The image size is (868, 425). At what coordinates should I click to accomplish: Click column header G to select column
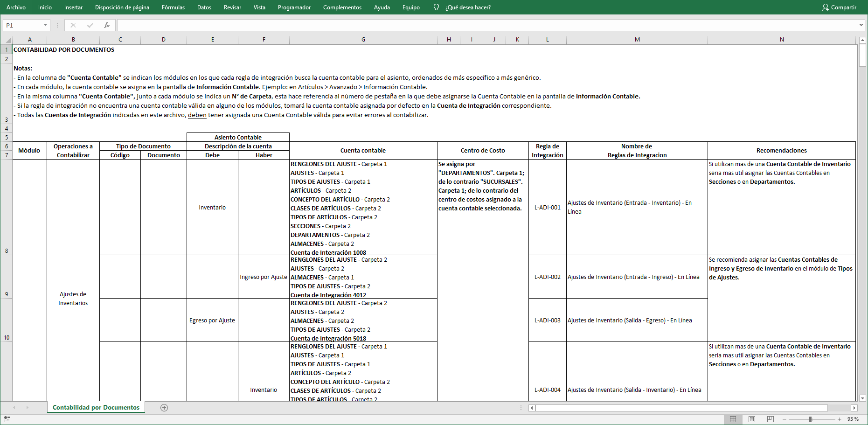tap(363, 39)
